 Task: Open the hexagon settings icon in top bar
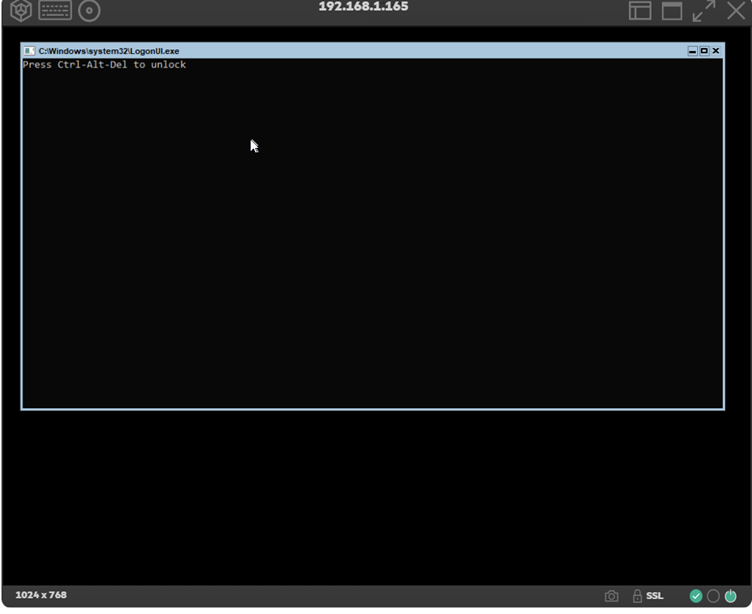pos(21,11)
